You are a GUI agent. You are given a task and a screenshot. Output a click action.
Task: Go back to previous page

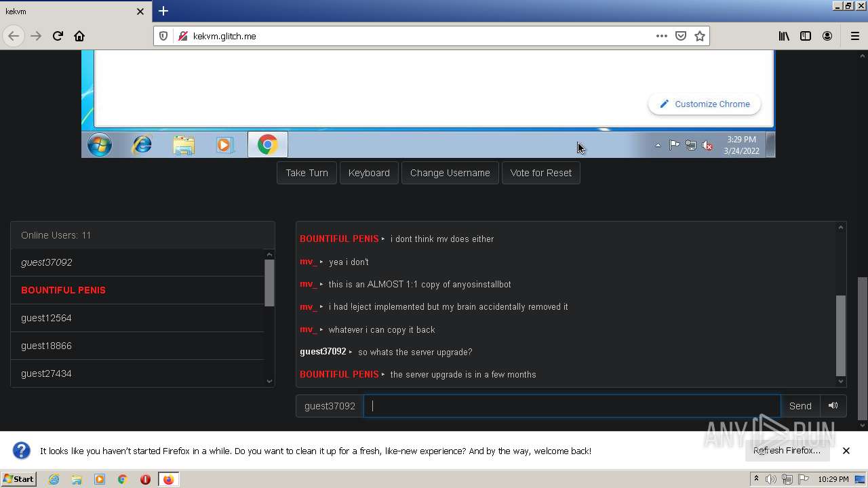(14, 36)
